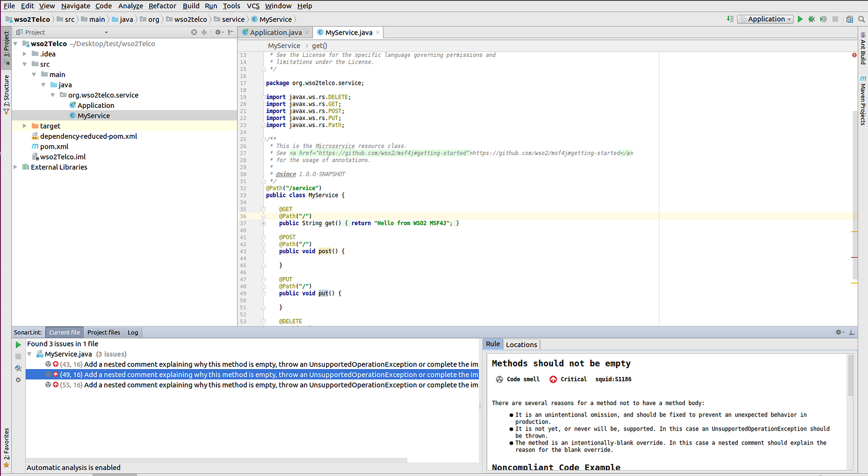
Task: Expand the target folder
Action: point(24,126)
